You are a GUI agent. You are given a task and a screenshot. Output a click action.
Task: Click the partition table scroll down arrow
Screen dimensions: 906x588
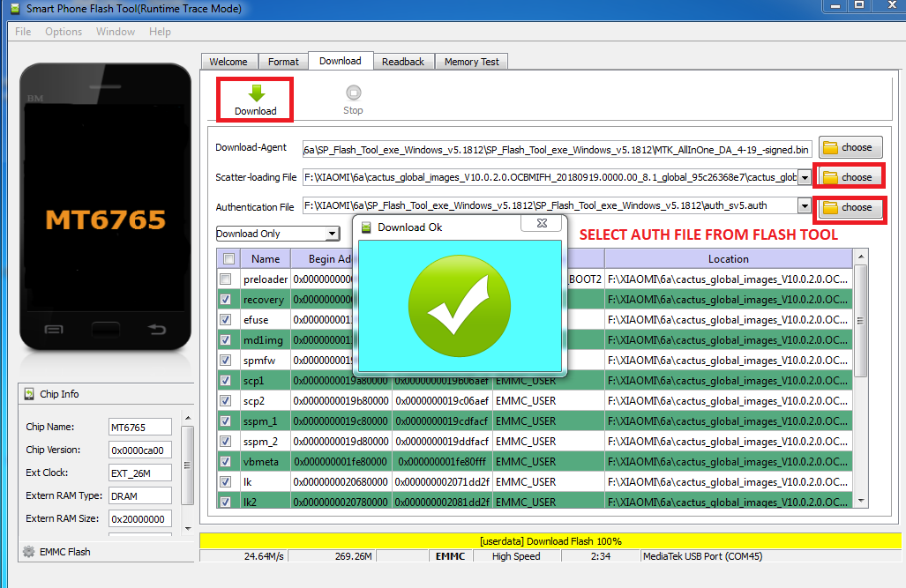(x=861, y=502)
